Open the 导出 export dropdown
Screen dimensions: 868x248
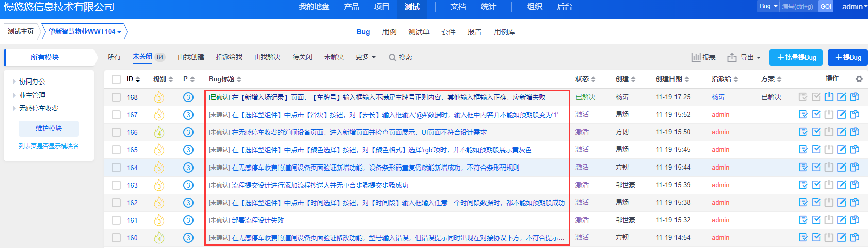pos(744,57)
